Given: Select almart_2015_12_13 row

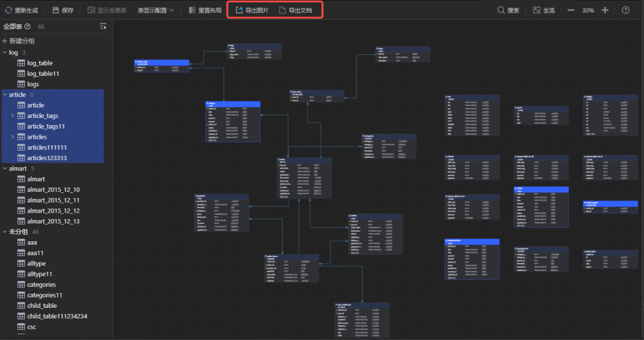Looking at the screenshot, I should click(x=53, y=222).
